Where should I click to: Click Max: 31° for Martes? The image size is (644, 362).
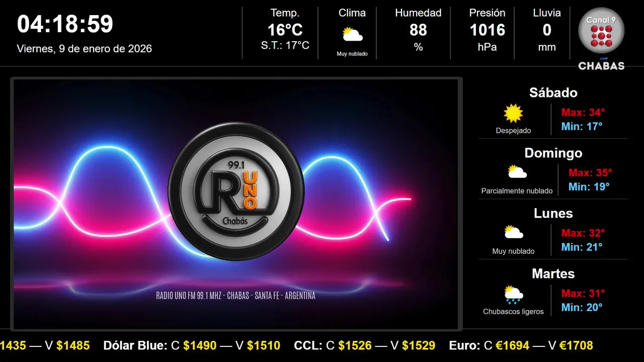583,294
